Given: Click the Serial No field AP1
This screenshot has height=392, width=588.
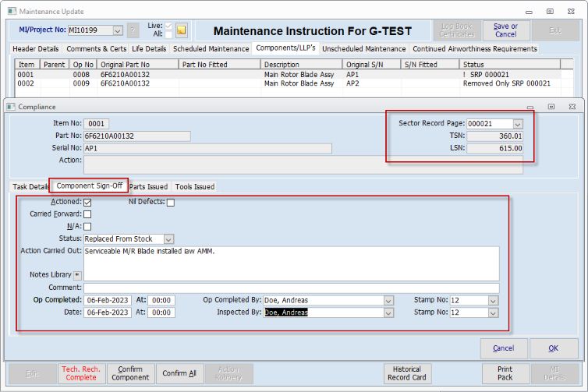Looking at the screenshot, I should 207,148.
